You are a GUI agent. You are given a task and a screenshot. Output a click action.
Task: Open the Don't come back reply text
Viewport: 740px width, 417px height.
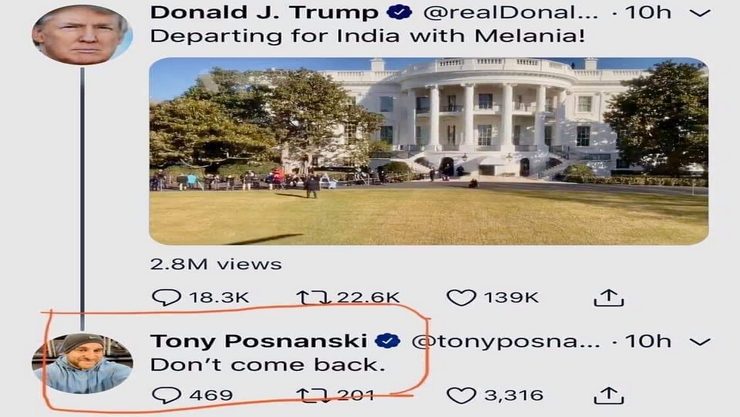tap(268, 365)
